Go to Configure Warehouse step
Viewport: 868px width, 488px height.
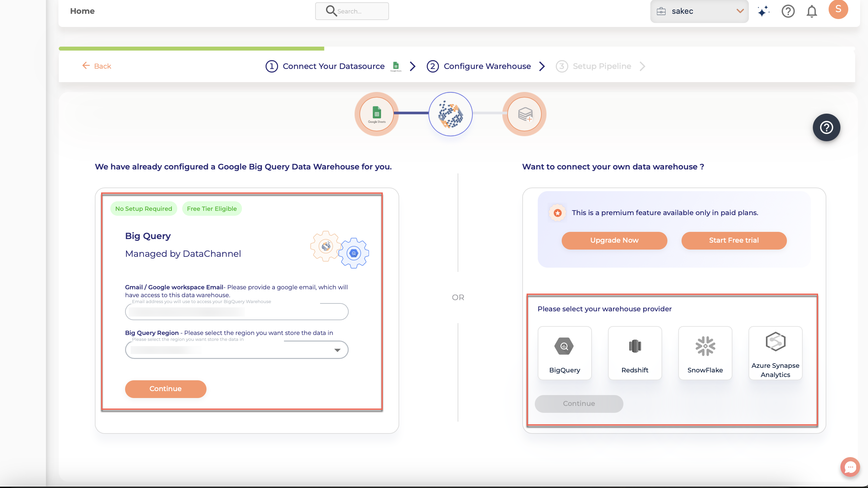pyautogui.click(x=478, y=66)
